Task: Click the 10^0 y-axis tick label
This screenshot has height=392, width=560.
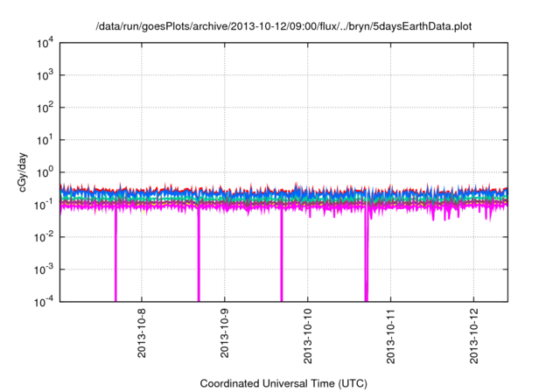Action: 45,172
